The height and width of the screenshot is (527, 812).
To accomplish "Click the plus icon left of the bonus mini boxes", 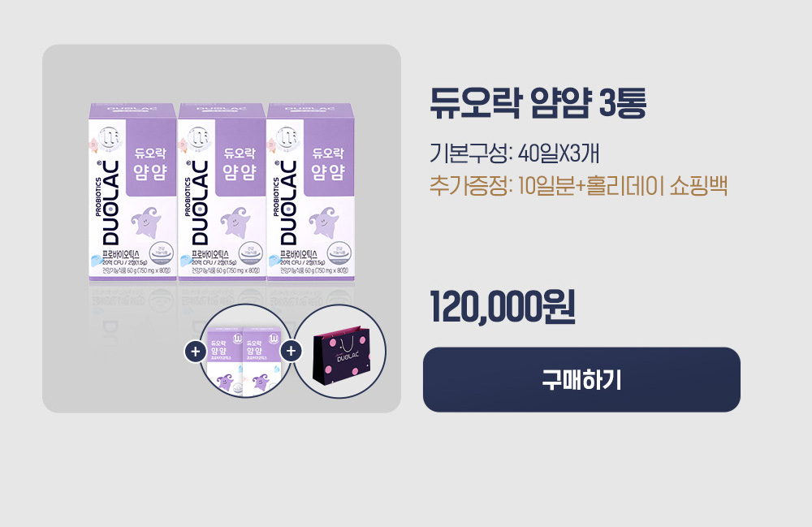I will pos(195,352).
